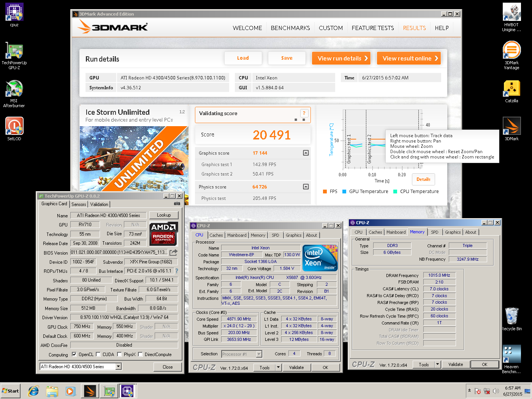
Task: Launch MSI Afterburner desktop shortcut
Action: tap(14, 93)
